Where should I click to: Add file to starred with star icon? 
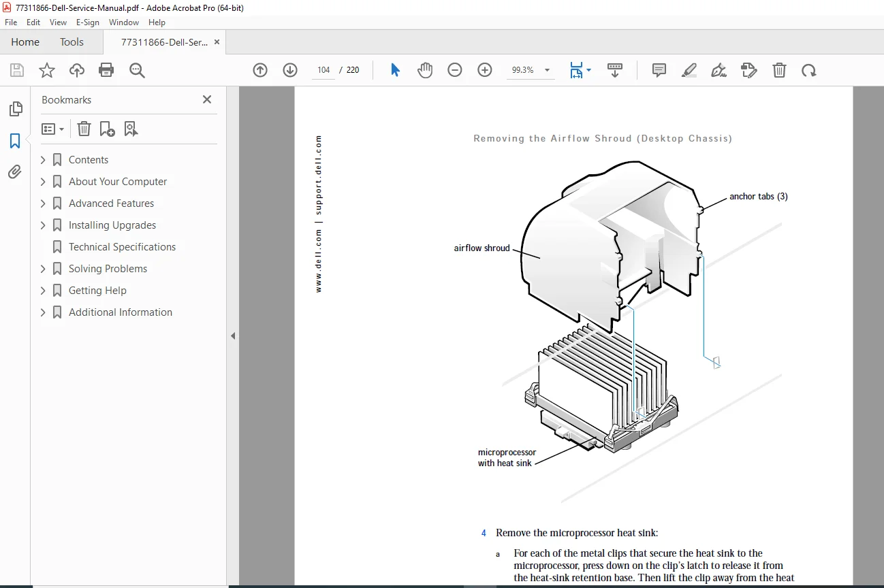coord(47,70)
